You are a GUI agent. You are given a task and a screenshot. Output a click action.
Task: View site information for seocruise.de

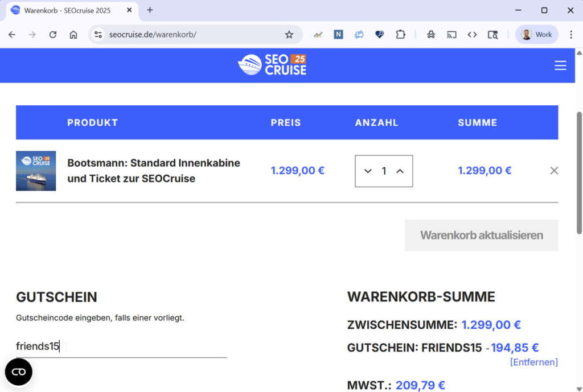[98, 35]
